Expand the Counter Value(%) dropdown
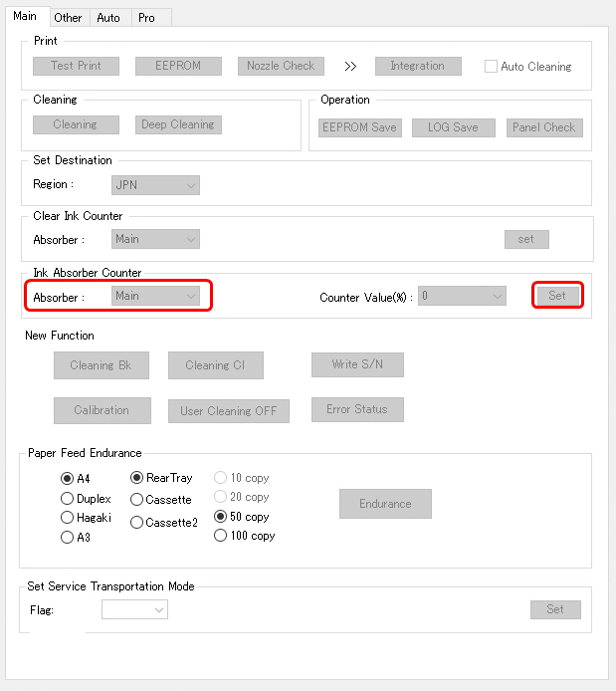The height and width of the screenshot is (691, 616). click(x=462, y=296)
